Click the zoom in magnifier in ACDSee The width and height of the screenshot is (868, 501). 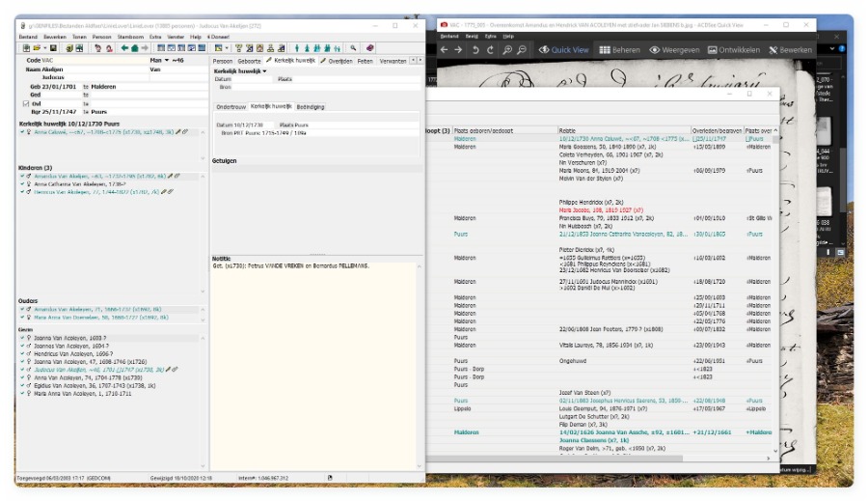[x=506, y=49]
